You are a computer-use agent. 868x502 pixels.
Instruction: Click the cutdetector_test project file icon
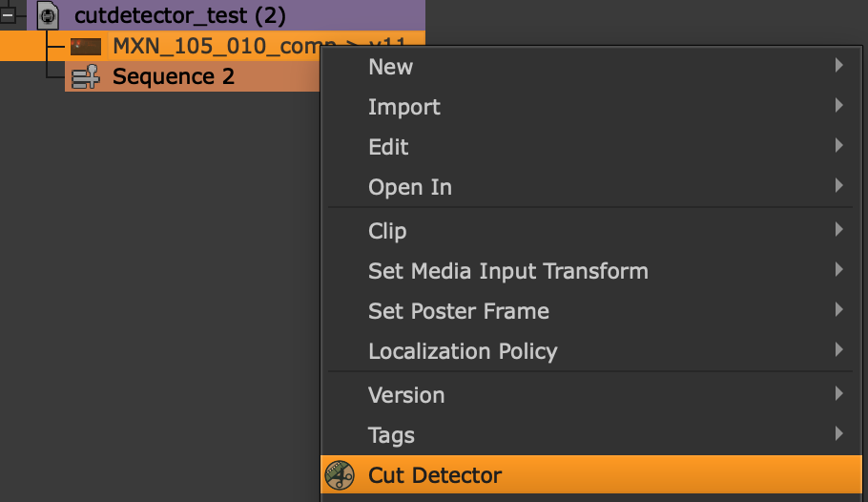(x=48, y=15)
